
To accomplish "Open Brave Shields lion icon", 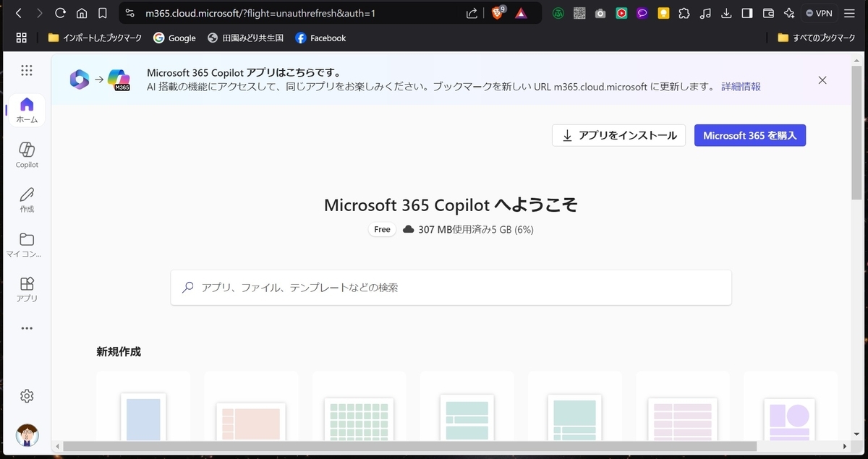I will 498,13.
